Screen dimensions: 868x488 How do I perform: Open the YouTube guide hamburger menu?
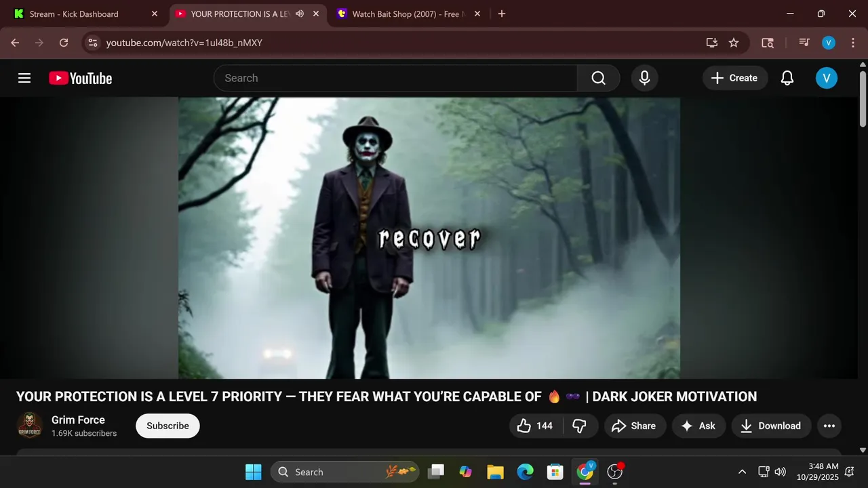pyautogui.click(x=24, y=78)
